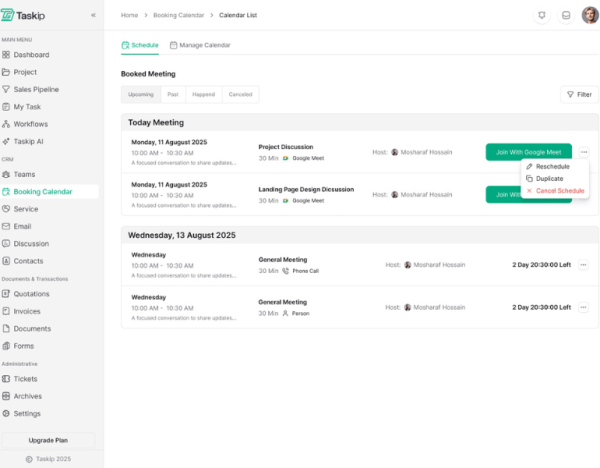This screenshot has height=468, width=600.
Task: Open the inbox icon in header
Action: (565, 16)
